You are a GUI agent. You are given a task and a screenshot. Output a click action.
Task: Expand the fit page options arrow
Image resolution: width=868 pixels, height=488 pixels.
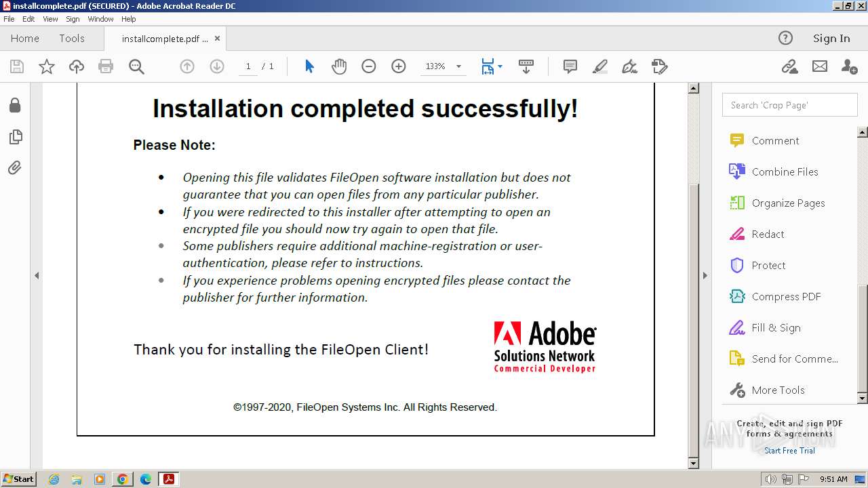pos(500,66)
